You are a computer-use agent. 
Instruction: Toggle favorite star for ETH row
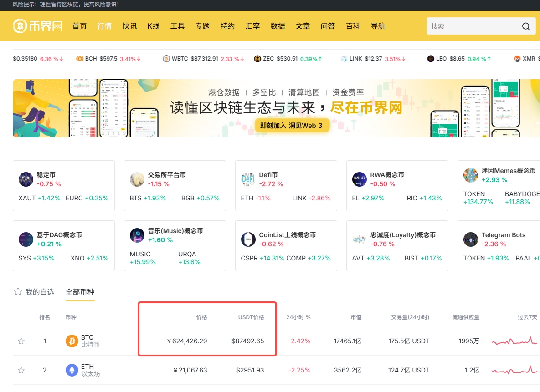point(21,370)
